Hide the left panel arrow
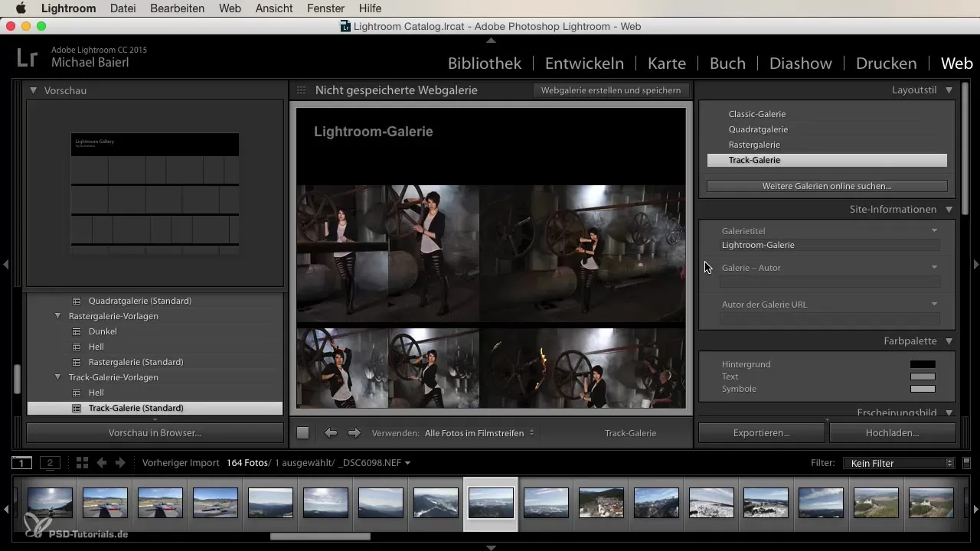Image resolution: width=980 pixels, height=551 pixels. tap(5, 264)
